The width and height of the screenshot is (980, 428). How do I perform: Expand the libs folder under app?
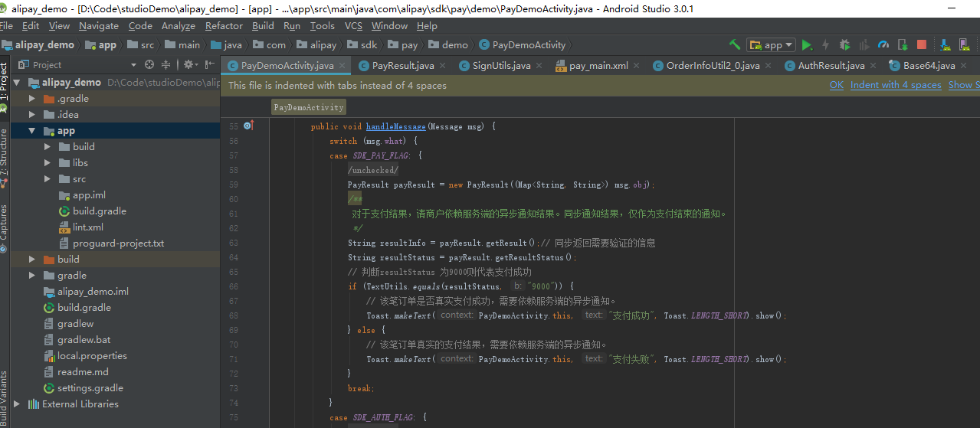point(48,163)
